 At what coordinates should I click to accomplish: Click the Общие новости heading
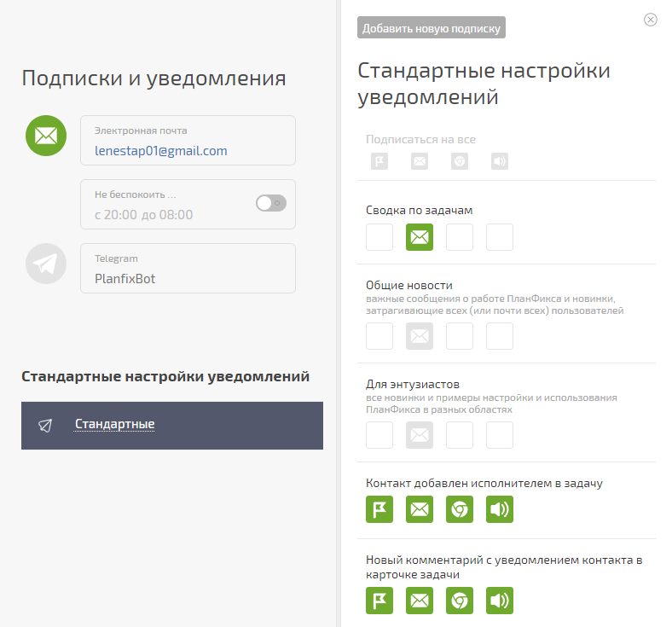408,285
